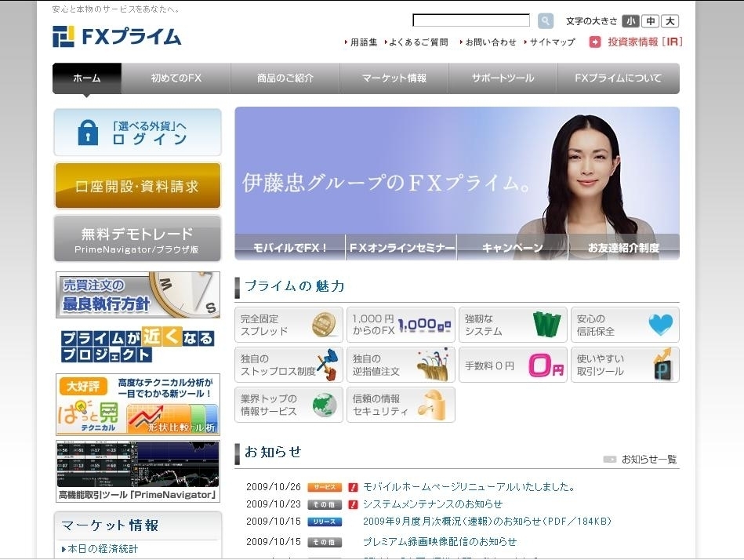This screenshot has height=560, width=744.
Task: Set text size to 大
Action: click(x=670, y=21)
